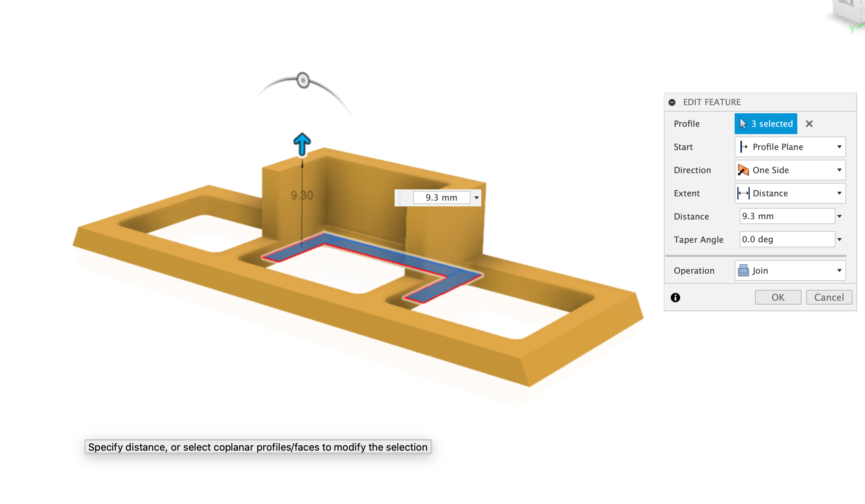865x504 pixels.
Task: Open the Start Profile Plane dropdown
Action: [790, 147]
